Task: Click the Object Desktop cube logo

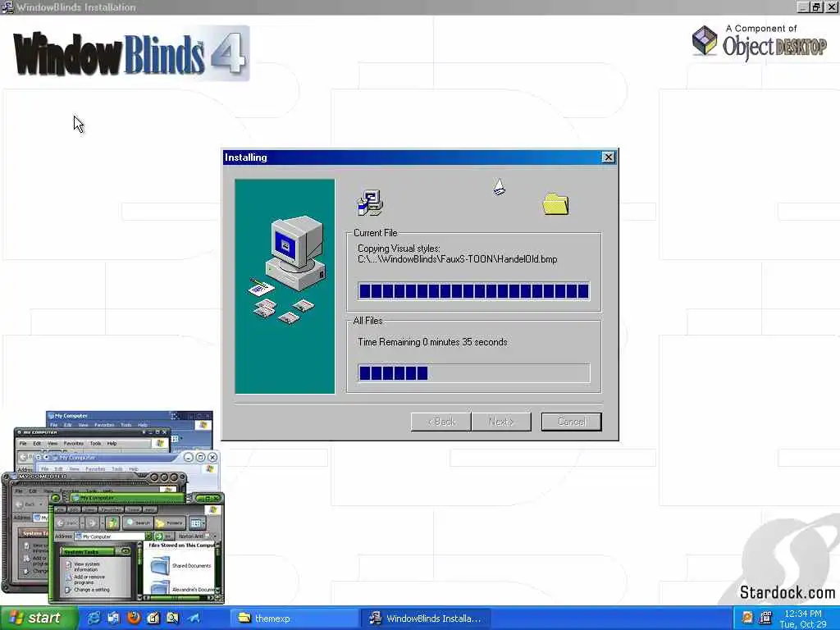Action: pos(705,40)
